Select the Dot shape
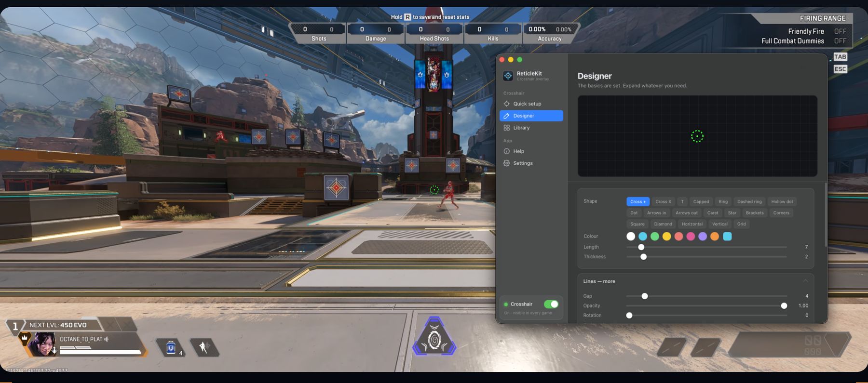The image size is (868, 383). (634, 213)
